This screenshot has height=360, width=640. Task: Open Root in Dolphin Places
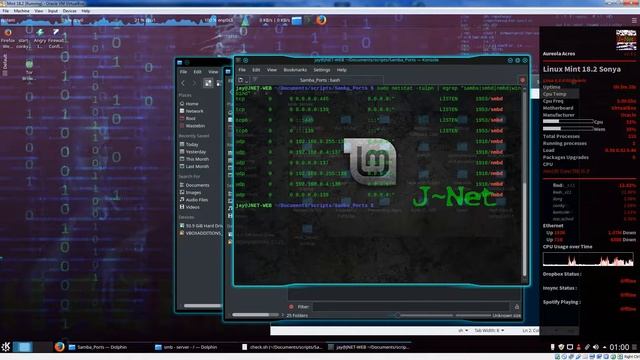(188, 118)
